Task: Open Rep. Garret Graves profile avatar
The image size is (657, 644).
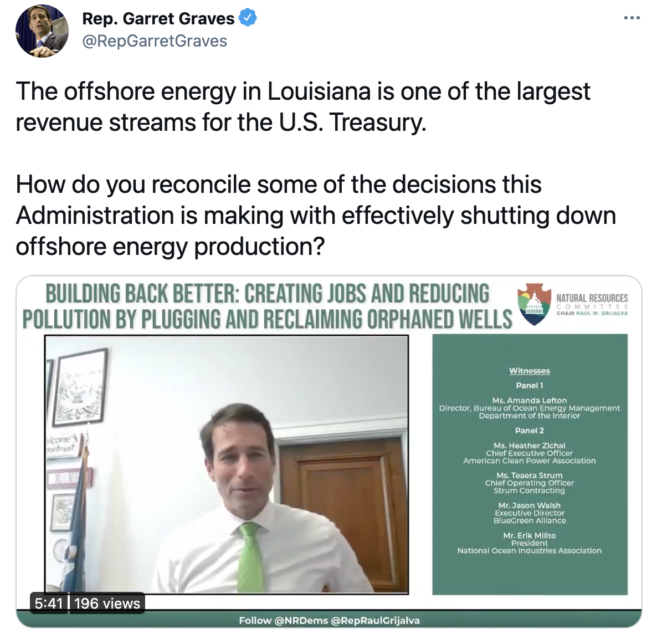Action: pyautogui.click(x=42, y=31)
